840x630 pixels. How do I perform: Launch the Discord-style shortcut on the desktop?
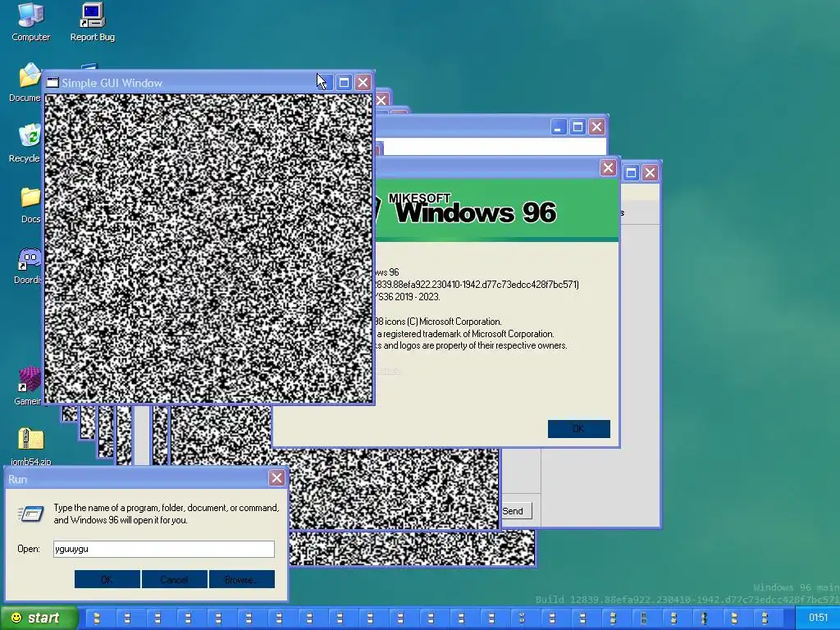(x=28, y=266)
